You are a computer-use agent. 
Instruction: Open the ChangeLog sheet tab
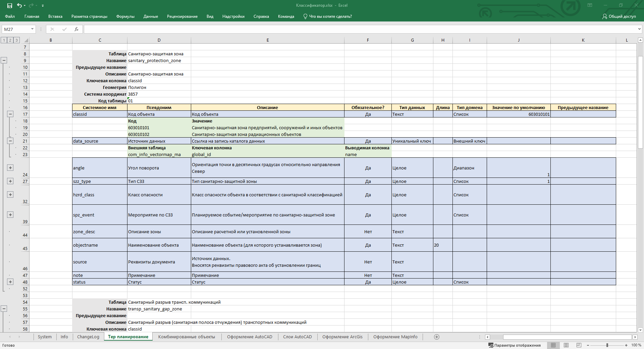pos(88,337)
